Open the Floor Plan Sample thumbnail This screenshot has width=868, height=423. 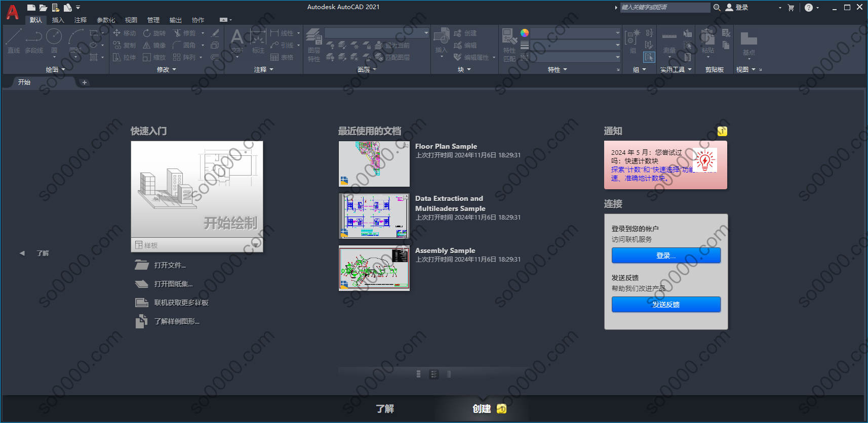click(x=374, y=164)
